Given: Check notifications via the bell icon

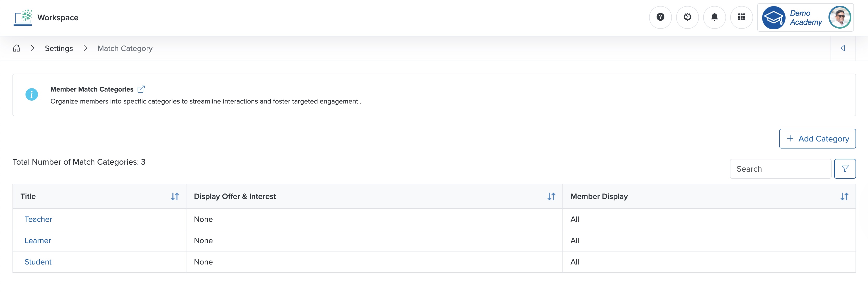Looking at the screenshot, I should (714, 17).
